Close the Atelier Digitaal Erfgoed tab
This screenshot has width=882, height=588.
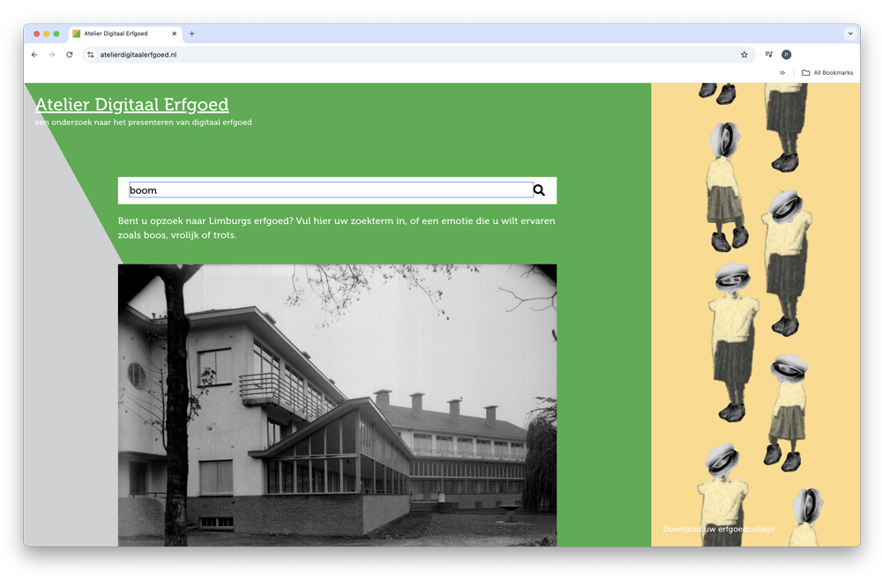[175, 34]
